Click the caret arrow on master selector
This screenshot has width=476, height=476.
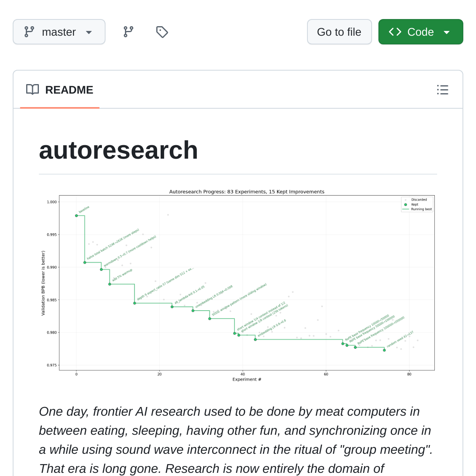pyautogui.click(x=89, y=33)
